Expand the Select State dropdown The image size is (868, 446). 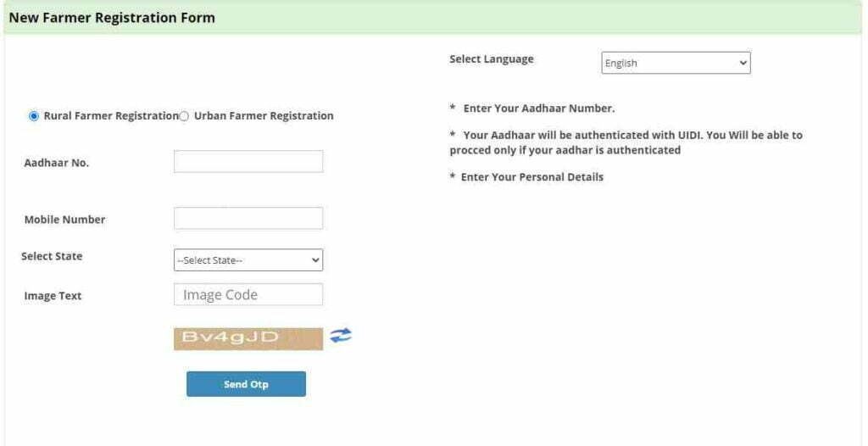(x=248, y=259)
